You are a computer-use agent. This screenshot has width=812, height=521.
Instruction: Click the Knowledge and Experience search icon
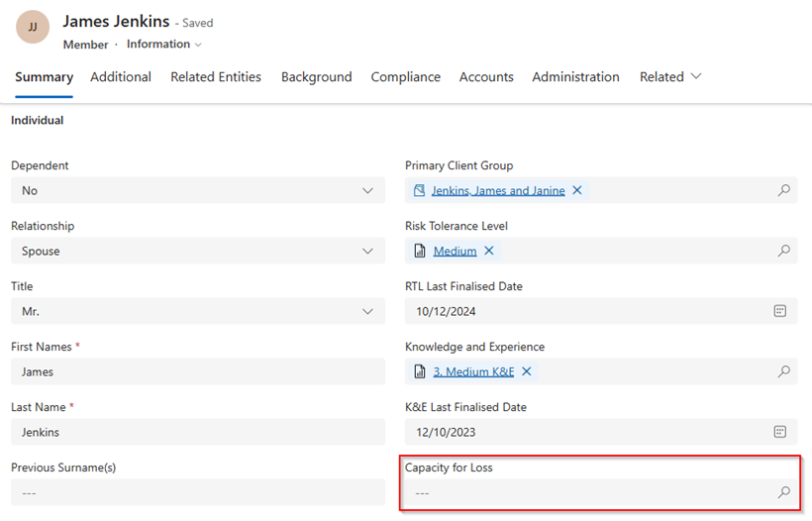(783, 371)
